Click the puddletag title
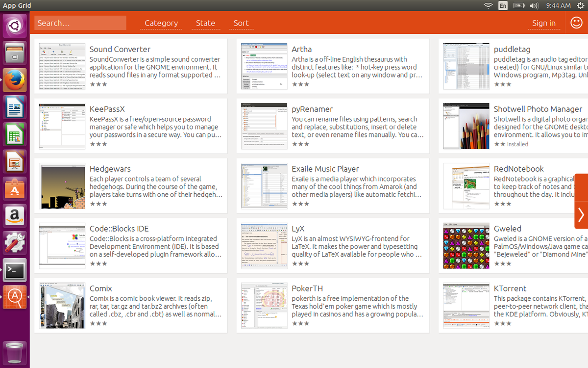The height and width of the screenshot is (368, 588). [x=512, y=49]
